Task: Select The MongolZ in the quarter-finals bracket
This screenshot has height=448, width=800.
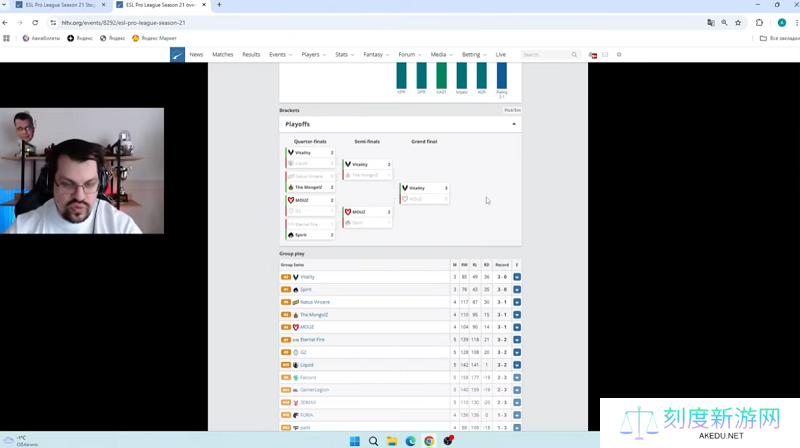Action: pyautogui.click(x=310, y=187)
